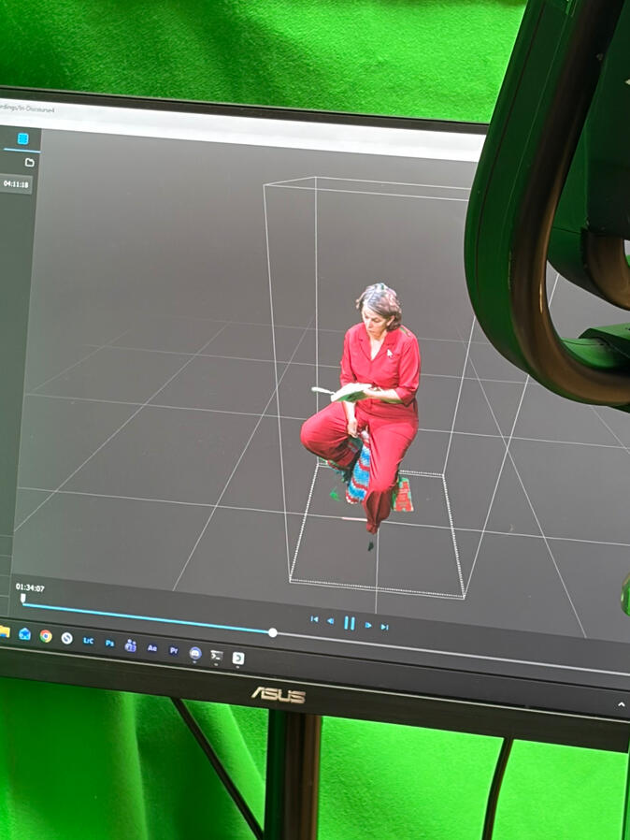
Task: Select the blue cube view tab
Action: (22, 138)
